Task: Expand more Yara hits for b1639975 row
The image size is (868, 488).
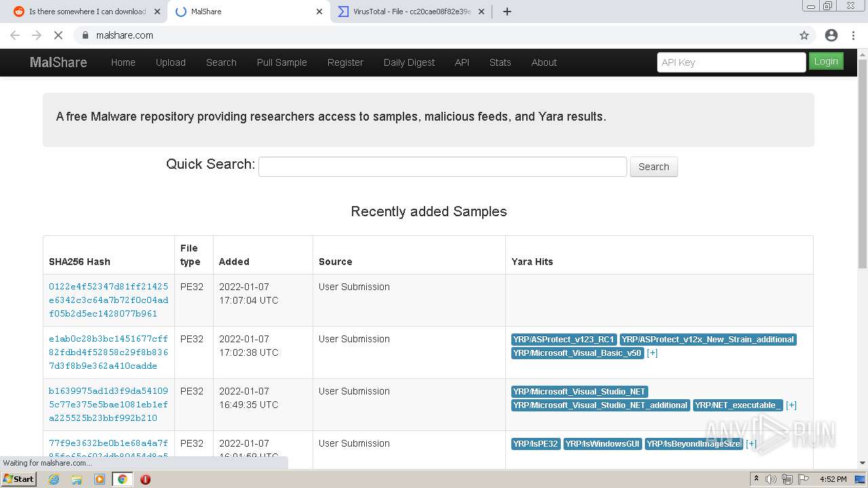Action: coord(791,405)
